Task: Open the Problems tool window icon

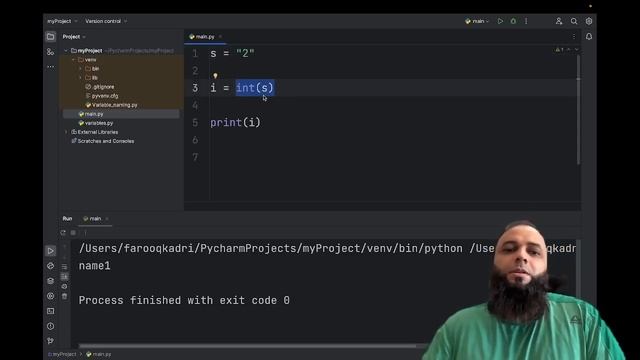Action: (x=50, y=326)
